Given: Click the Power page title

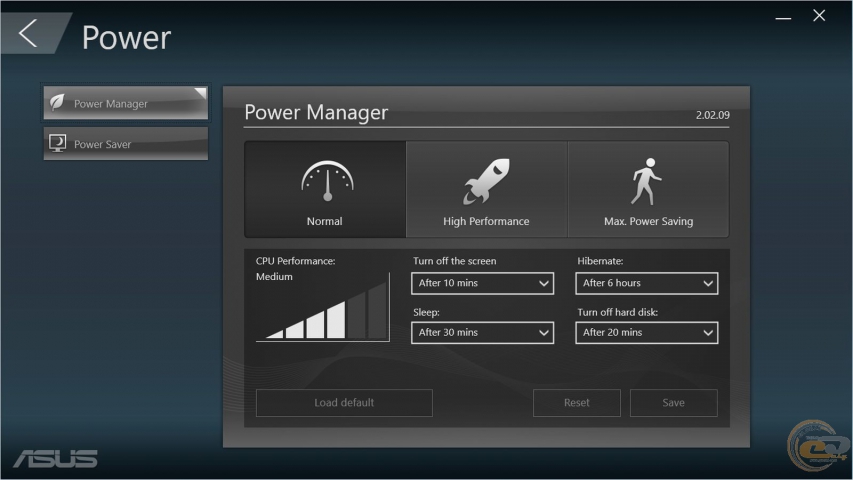Looking at the screenshot, I should tap(126, 38).
